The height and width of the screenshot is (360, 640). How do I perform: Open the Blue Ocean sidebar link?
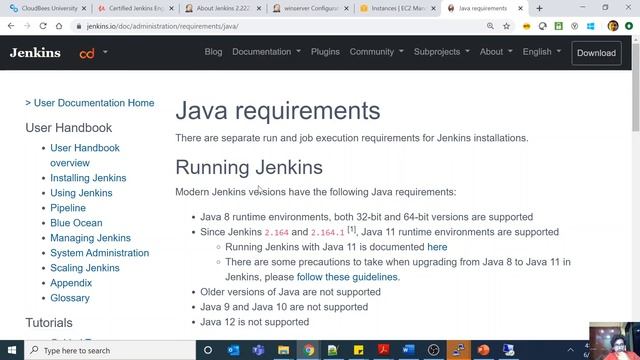76,223
